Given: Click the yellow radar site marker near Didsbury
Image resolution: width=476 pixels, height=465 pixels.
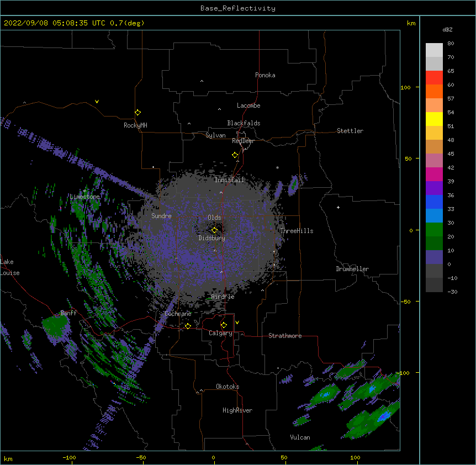Looking at the screenshot, I should point(214,230).
